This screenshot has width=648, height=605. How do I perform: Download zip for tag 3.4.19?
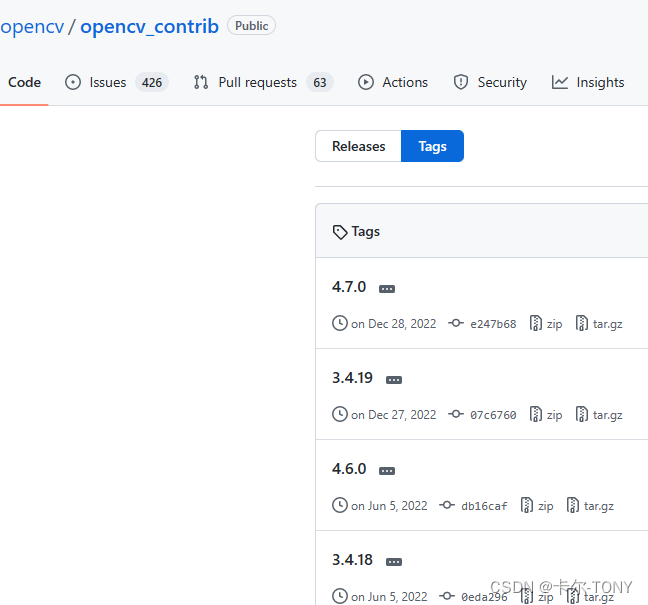point(554,415)
